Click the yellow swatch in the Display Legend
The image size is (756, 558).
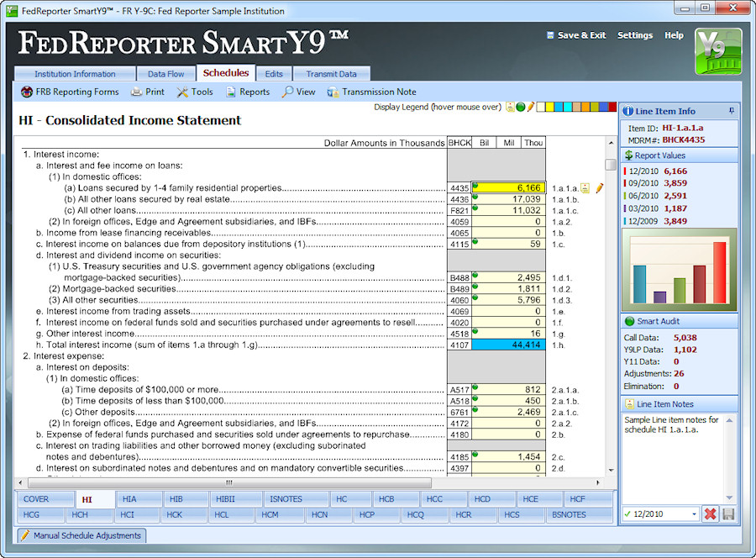click(x=549, y=107)
